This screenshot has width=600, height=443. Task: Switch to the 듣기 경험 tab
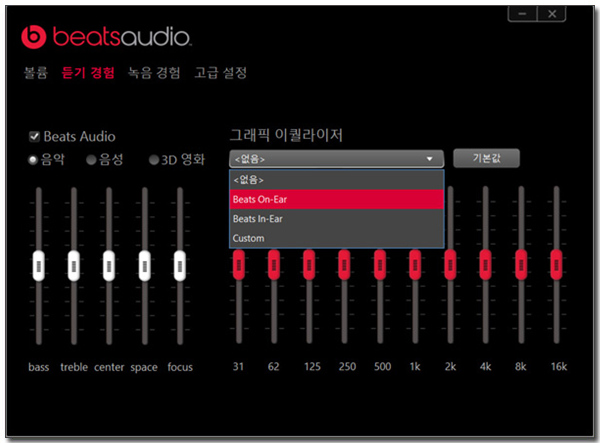click(x=88, y=72)
